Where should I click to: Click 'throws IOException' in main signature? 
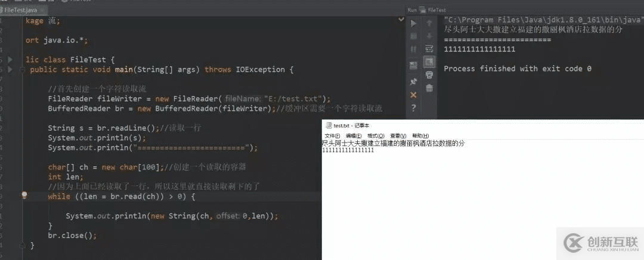244,69
